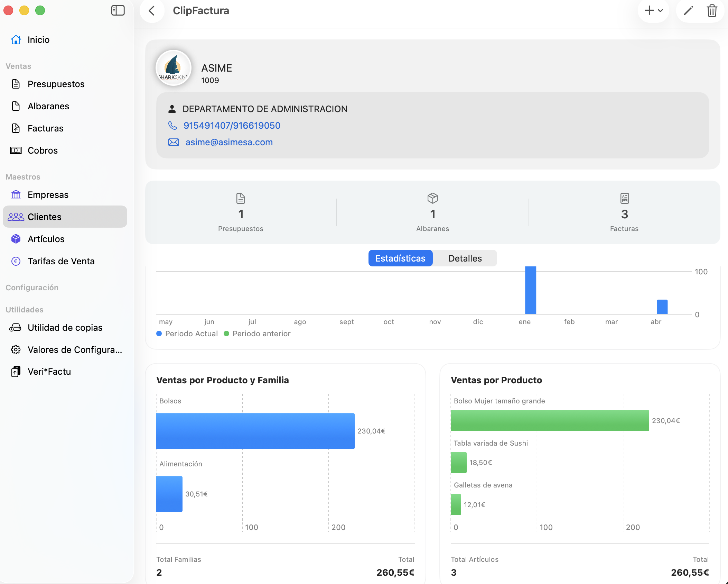The width and height of the screenshot is (728, 584).
Task: Click the Tarifas de Venta euro icon
Action: [16, 261]
